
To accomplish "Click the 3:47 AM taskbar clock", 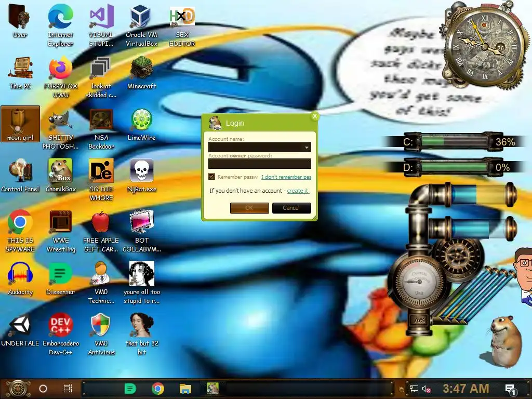I will [x=466, y=388].
